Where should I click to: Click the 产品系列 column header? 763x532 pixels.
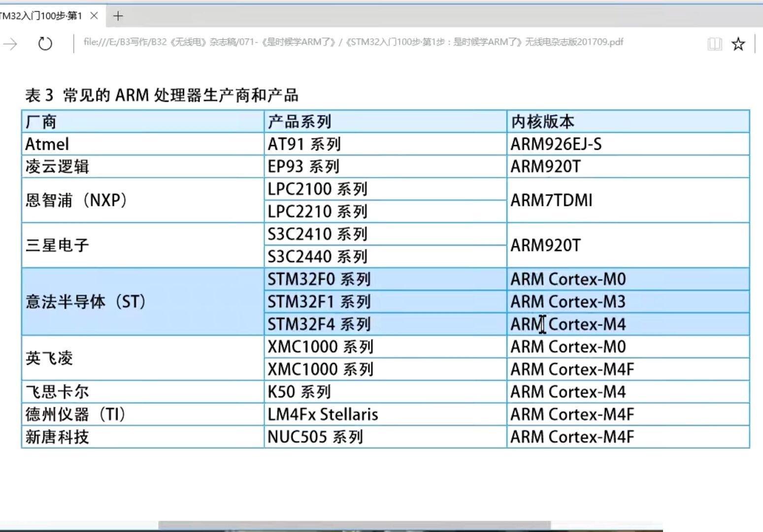[x=385, y=121]
